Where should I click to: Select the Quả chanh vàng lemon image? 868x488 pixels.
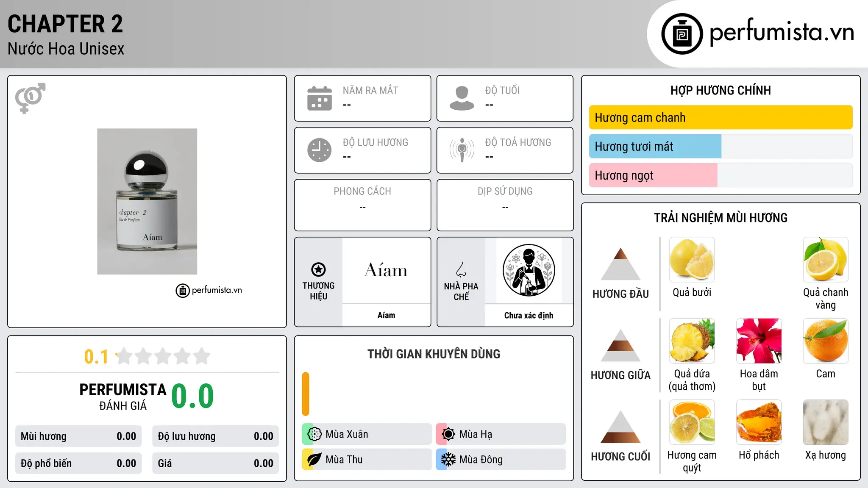(x=826, y=260)
